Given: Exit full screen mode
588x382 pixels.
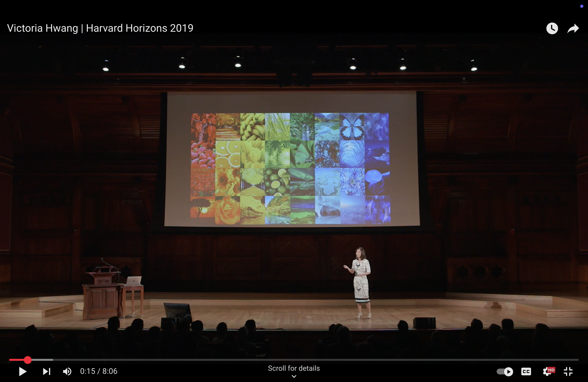Looking at the screenshot, I should click(x=568, y=371).
